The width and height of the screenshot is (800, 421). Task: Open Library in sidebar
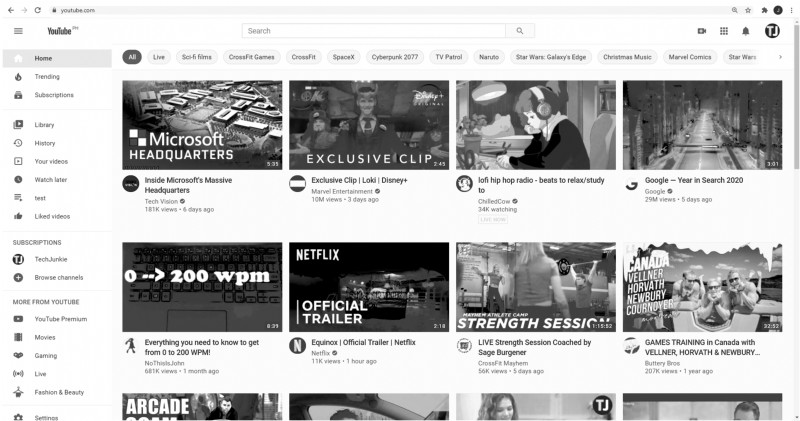coord(57,125)
